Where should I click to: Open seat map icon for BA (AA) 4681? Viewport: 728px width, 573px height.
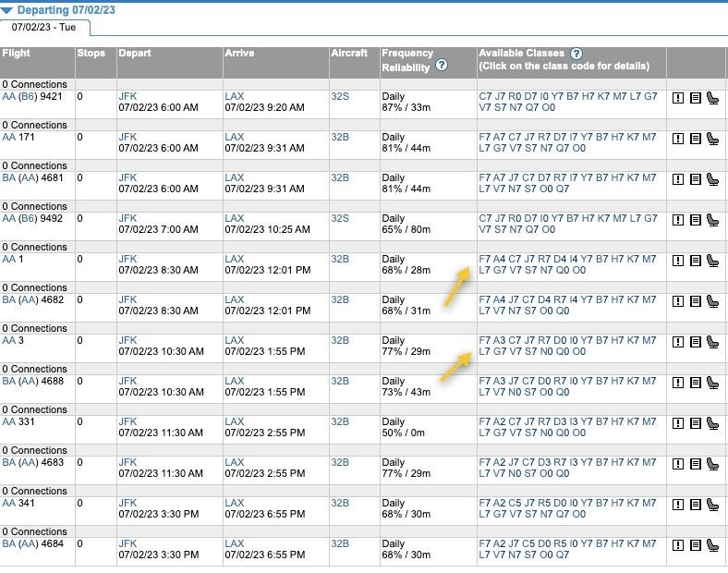click(712, 179)
